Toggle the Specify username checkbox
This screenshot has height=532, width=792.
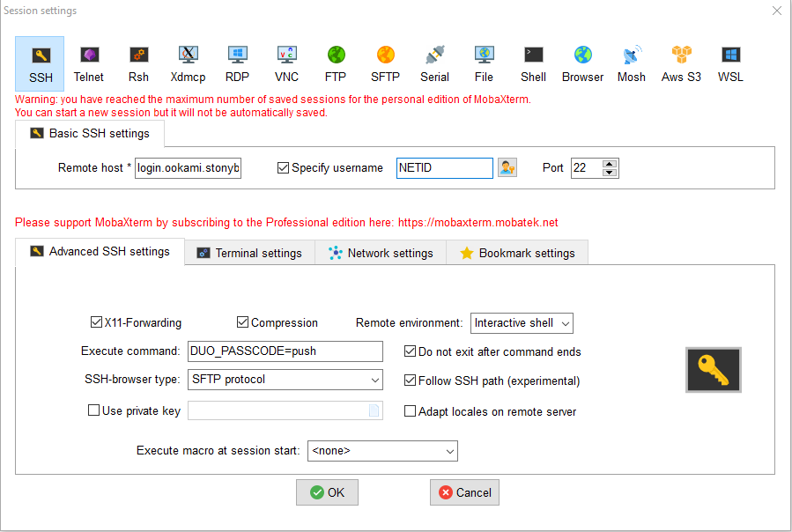[x=283, y=167]
